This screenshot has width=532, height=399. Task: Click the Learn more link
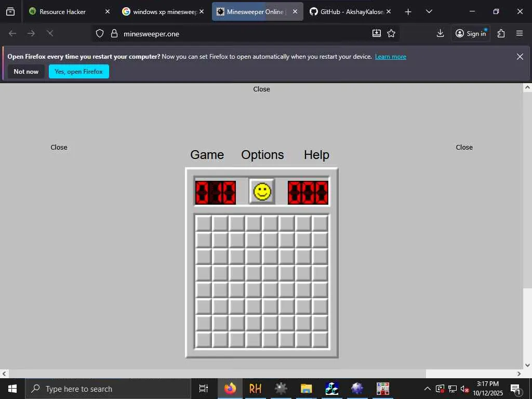tap(391, 57)
